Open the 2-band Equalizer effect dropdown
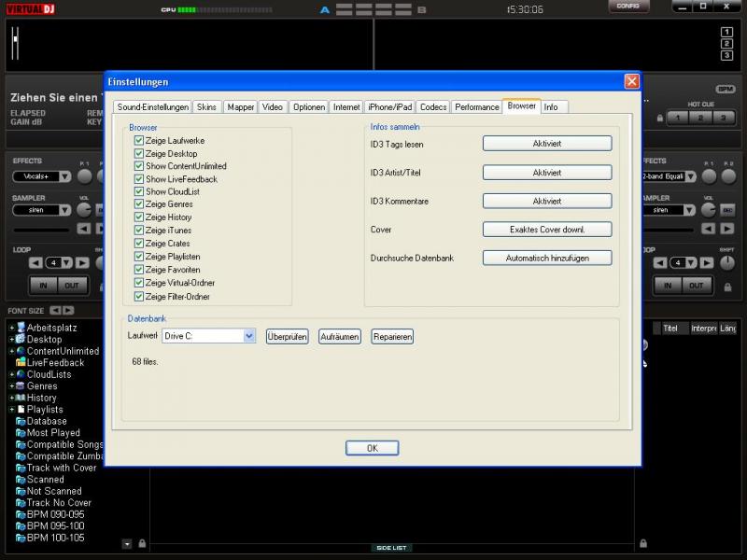 pos(690,176)
